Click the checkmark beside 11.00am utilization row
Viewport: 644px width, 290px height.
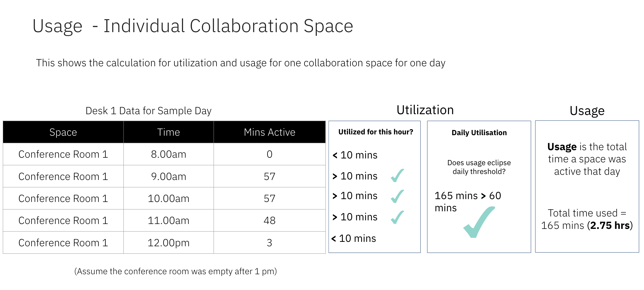tap(397, 217)
